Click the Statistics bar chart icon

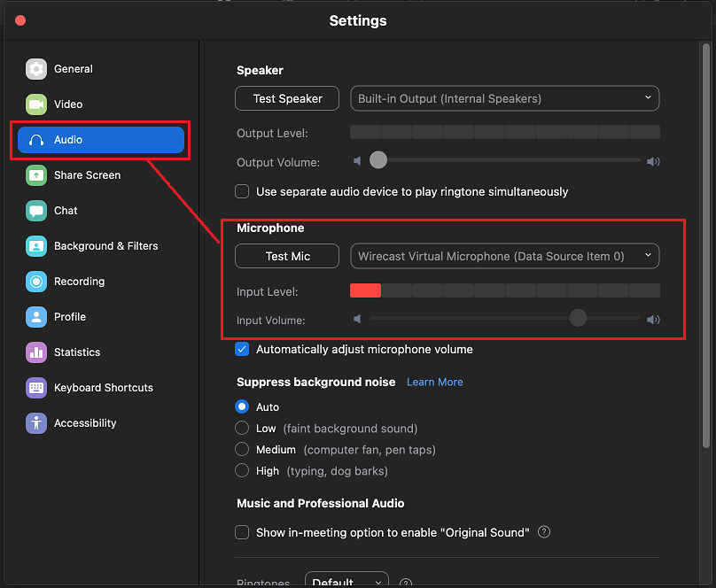36,352
